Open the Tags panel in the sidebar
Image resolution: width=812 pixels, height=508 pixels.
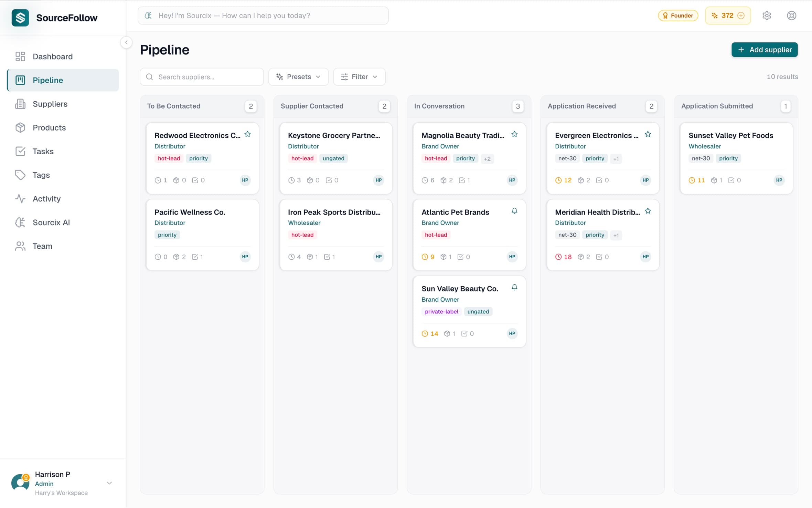41,175
